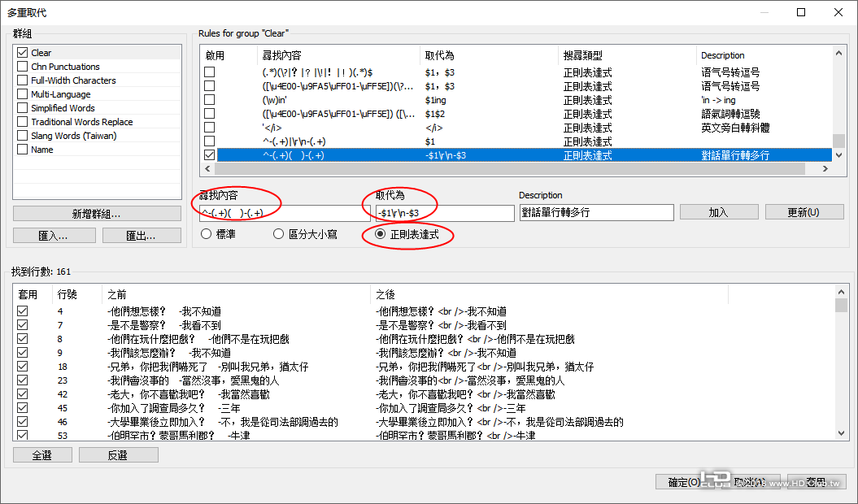Viewport: 858px width, 504px height.
Task: Uncheck apply checkbox for line 18
Action: click(x=23, y=366)
